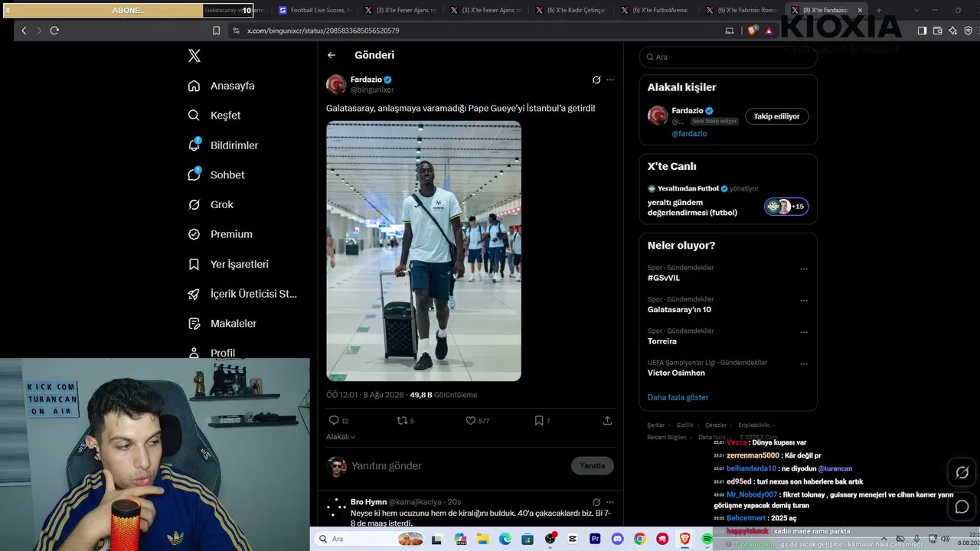Click the reply icon with 12 replies
Viewport: 980px width, 551px height.
coord(334,421)
